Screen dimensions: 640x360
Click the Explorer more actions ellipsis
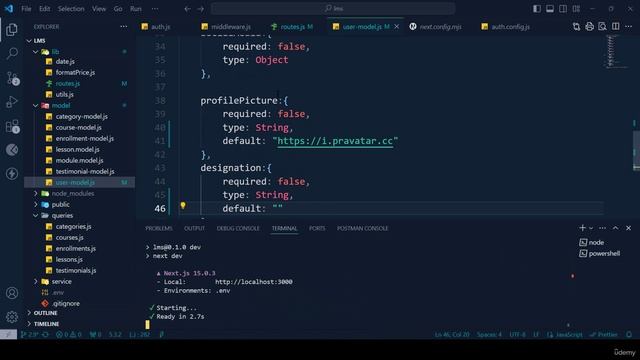pos(124,27)
